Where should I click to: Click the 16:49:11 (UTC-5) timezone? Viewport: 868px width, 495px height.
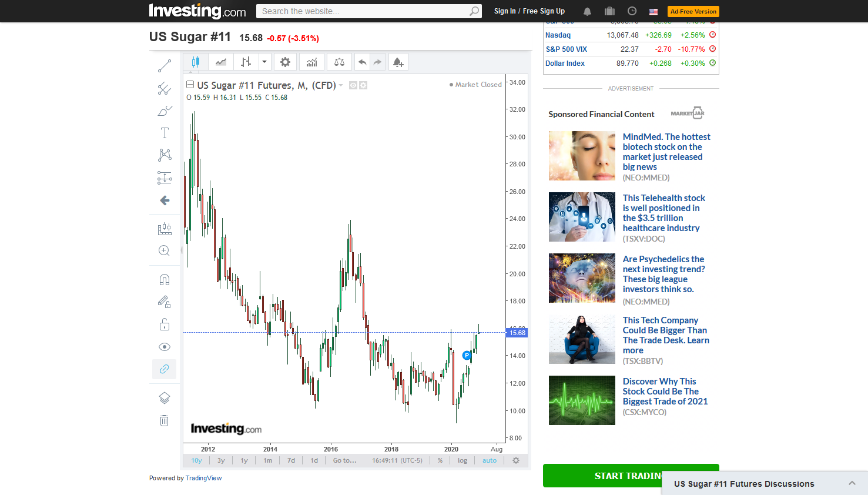(397, 460)
